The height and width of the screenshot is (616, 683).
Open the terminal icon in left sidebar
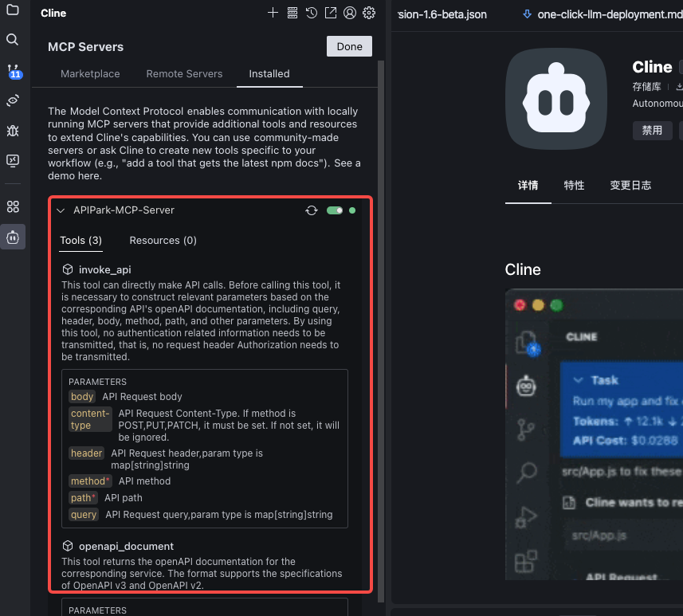pos(13,161)
